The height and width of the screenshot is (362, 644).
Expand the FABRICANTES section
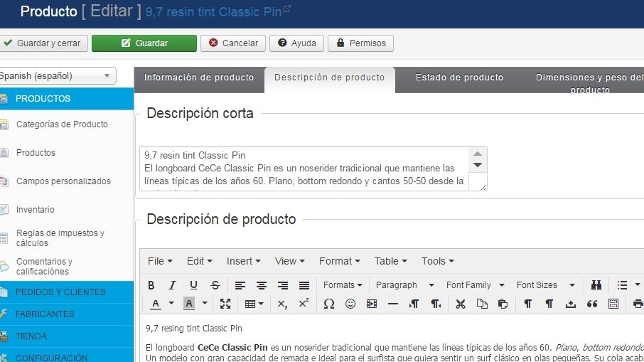(67, 314)
